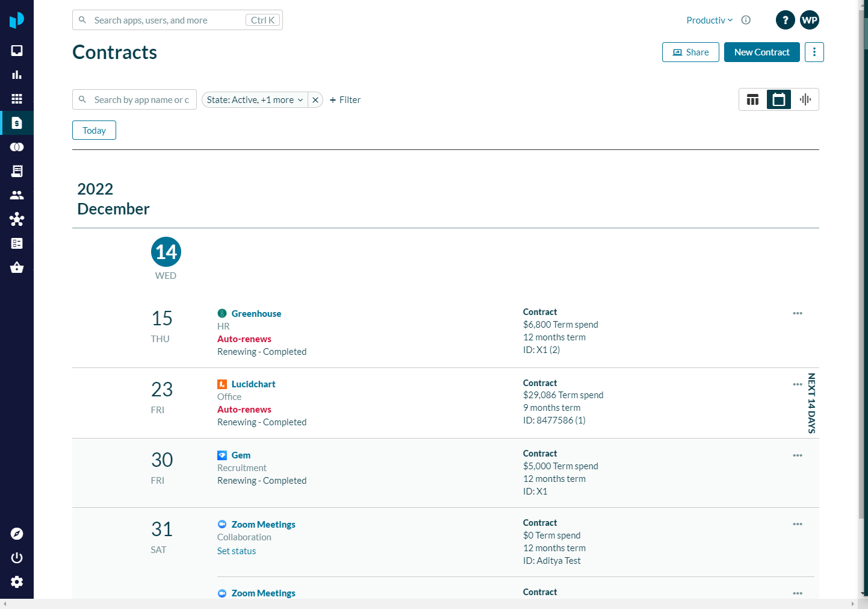Screen dimensions: 868x609
Task: Open the settings gear in sidebar
Action: click(17, 582)
